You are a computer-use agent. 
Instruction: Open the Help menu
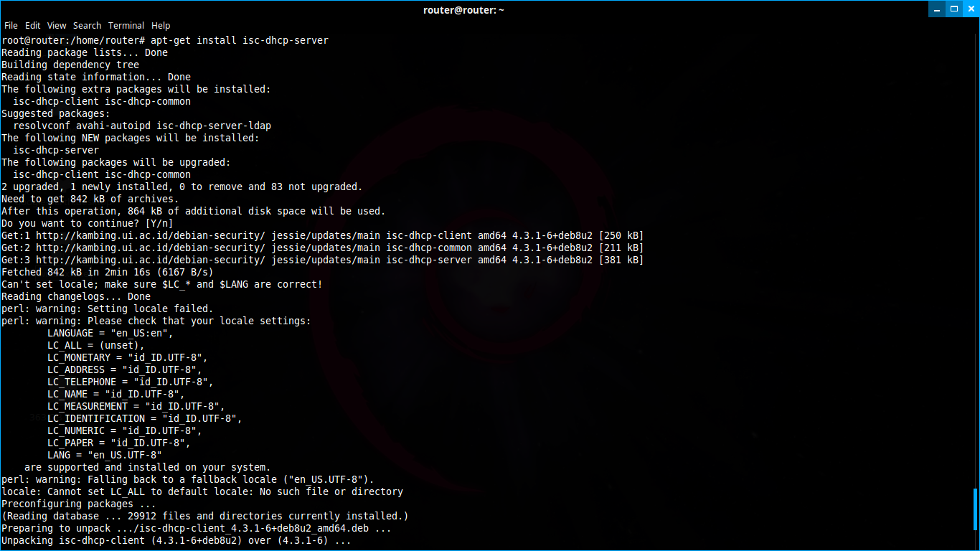161,25
